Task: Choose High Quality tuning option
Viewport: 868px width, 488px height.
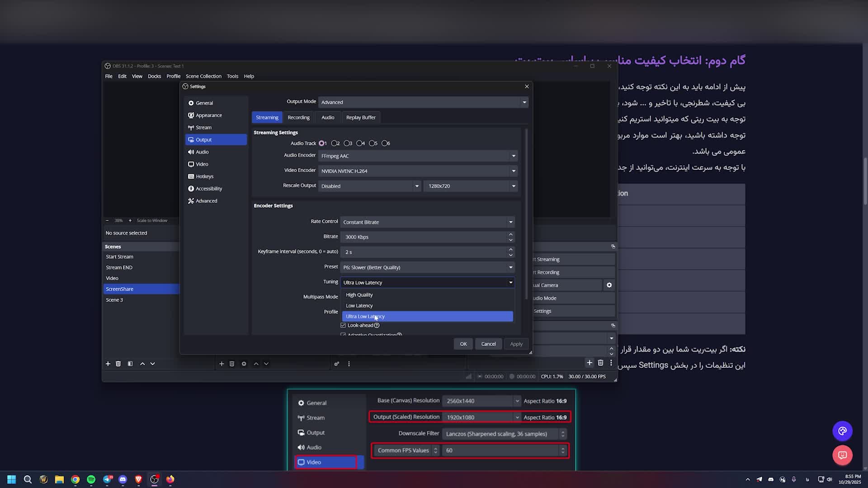Action: (359, 295)
